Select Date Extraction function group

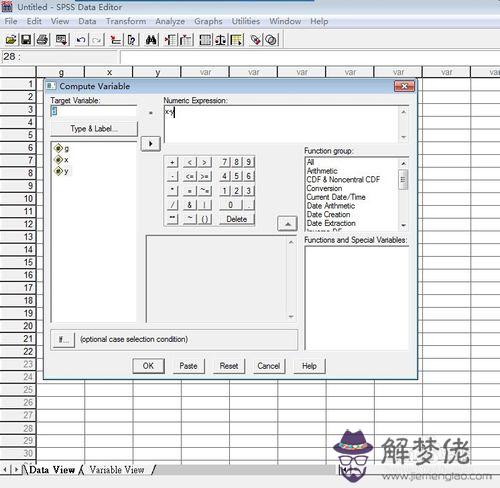coord(331,223)
